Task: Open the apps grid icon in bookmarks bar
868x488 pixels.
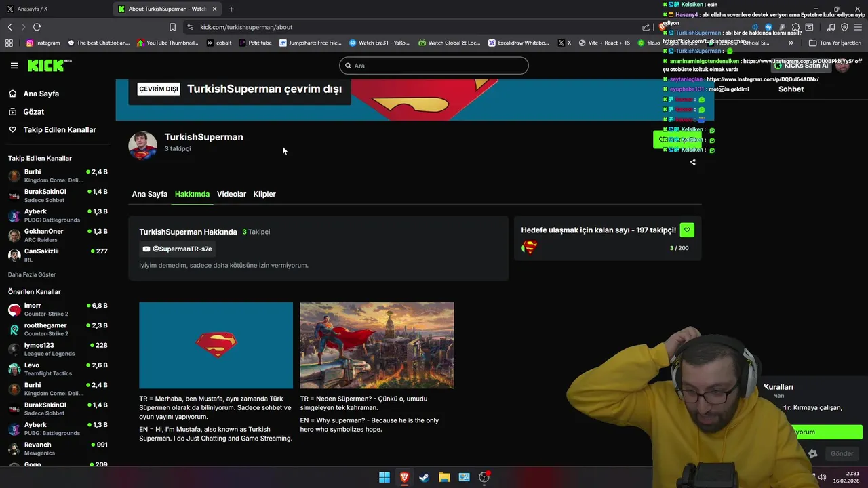Action: click(9, 43)
